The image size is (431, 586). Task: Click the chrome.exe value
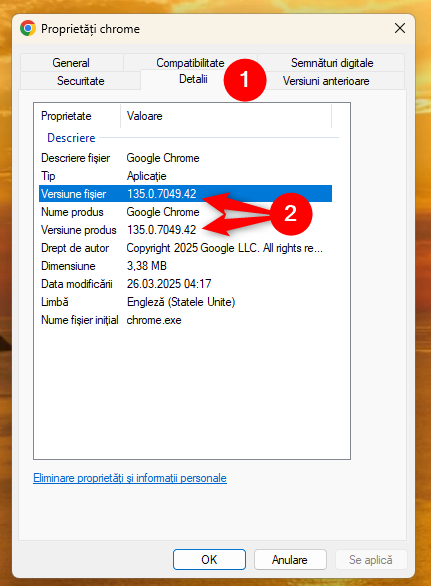(x=154, y=320)
